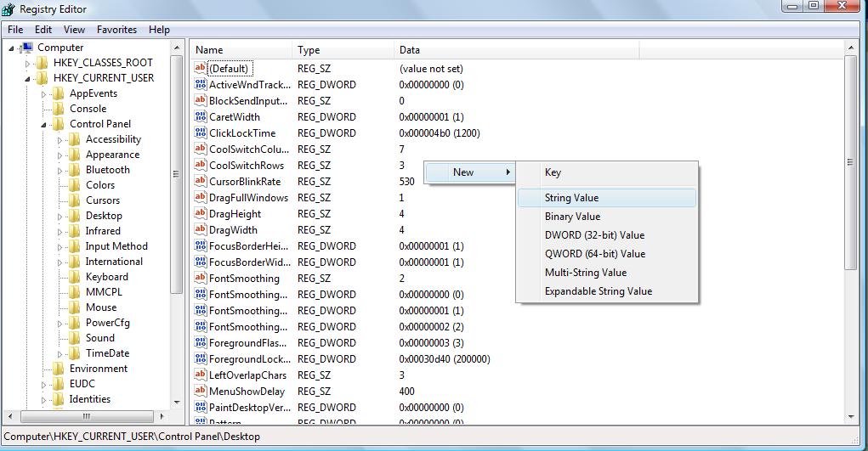Click the Console folder icon
Viewport: 868px width, 451px height.
[x=58, y=109]
